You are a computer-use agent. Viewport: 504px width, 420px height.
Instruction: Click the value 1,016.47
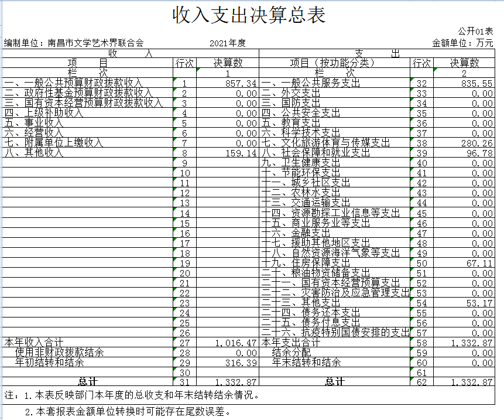click(236, 343)
